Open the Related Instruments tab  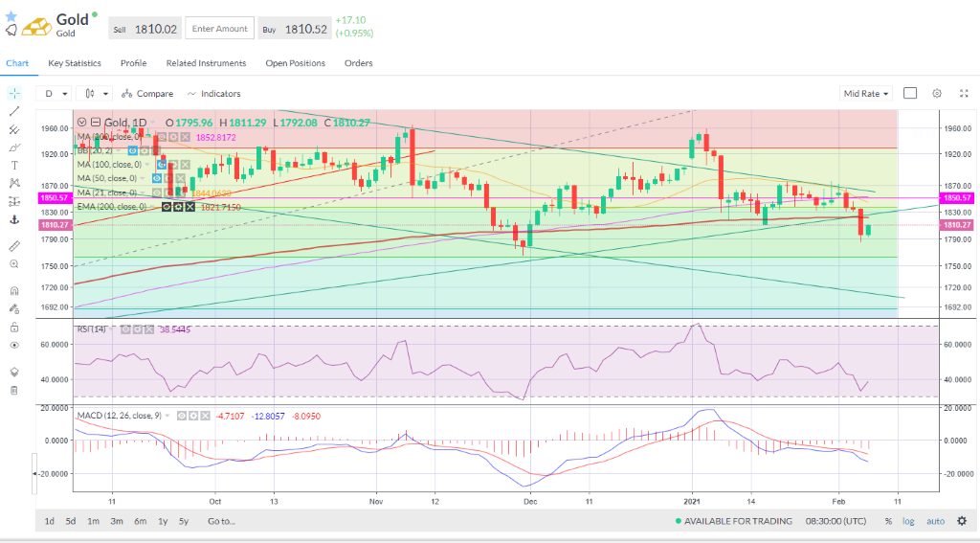click(206, 63)
